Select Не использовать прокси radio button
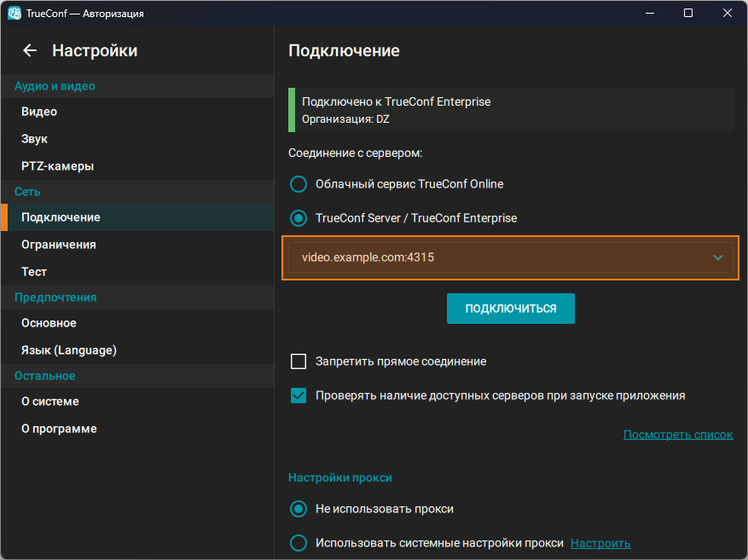Screen dimensions: 748x560 coord(299,509)
